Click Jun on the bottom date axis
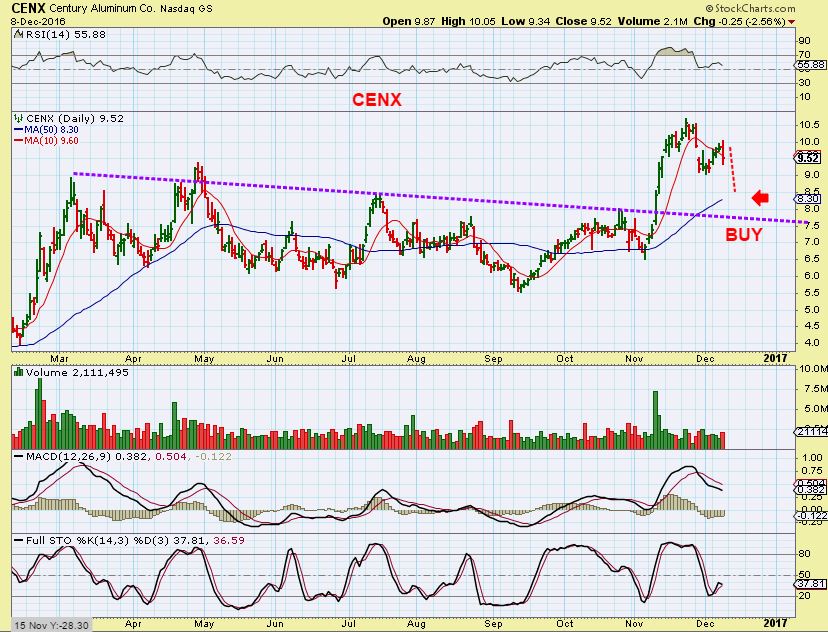Viewport: 828px width, 632px height. pos(275,624)
